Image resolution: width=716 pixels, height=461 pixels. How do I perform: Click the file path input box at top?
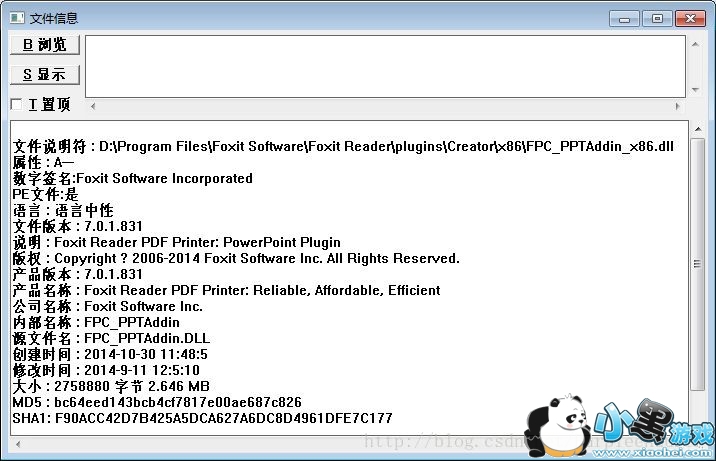[x=385, y=67]
